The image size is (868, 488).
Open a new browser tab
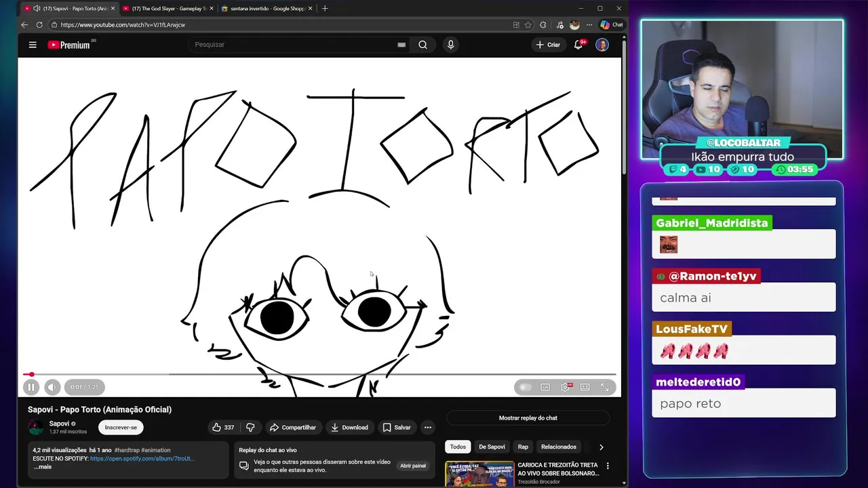click(x=325, y=9)
